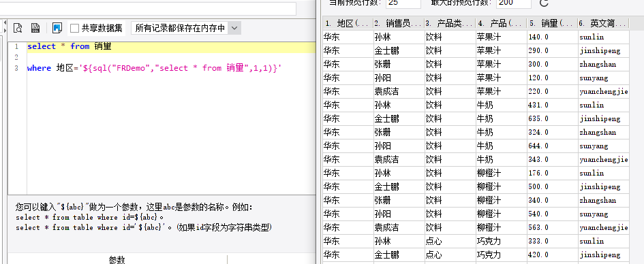Click the 英文简 column header
The image size is (644, 264).
(603, 23)
